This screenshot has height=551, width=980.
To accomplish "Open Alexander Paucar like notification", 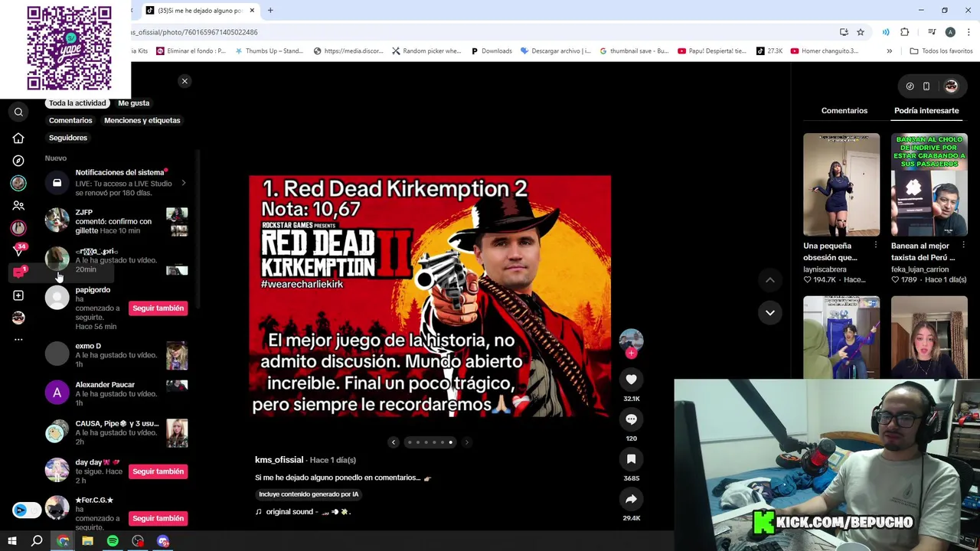I will (x=116, y=394).
